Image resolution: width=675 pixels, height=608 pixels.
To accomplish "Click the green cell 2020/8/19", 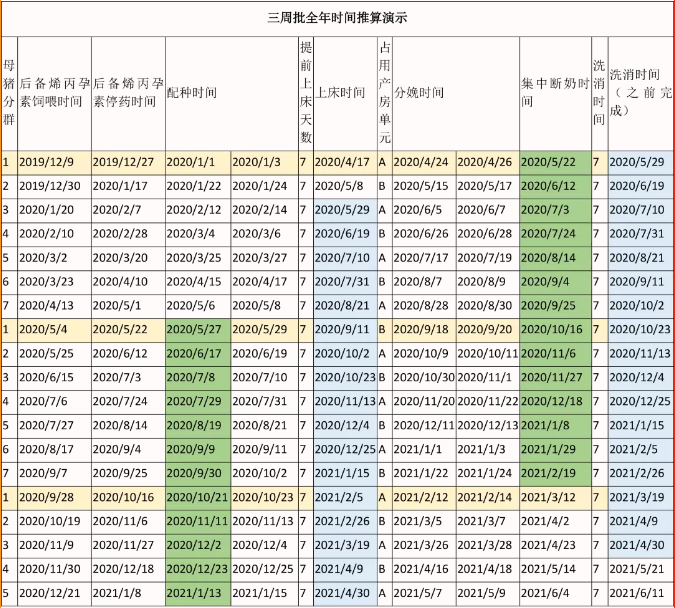I will (x=198, y=426).
